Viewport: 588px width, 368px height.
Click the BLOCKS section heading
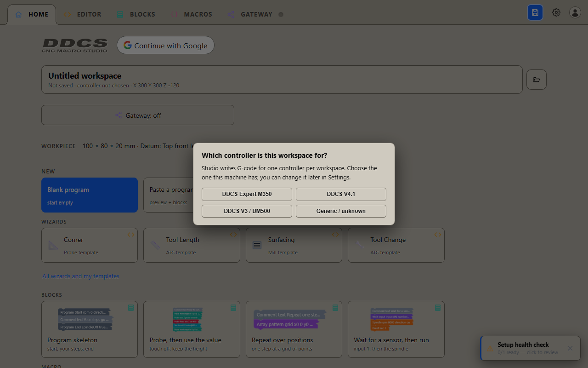51,295
